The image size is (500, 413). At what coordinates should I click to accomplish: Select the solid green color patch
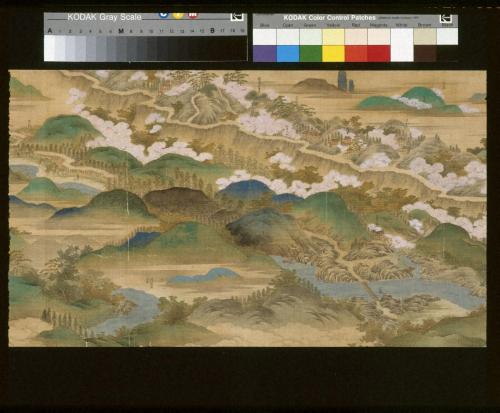pos(311,54)
